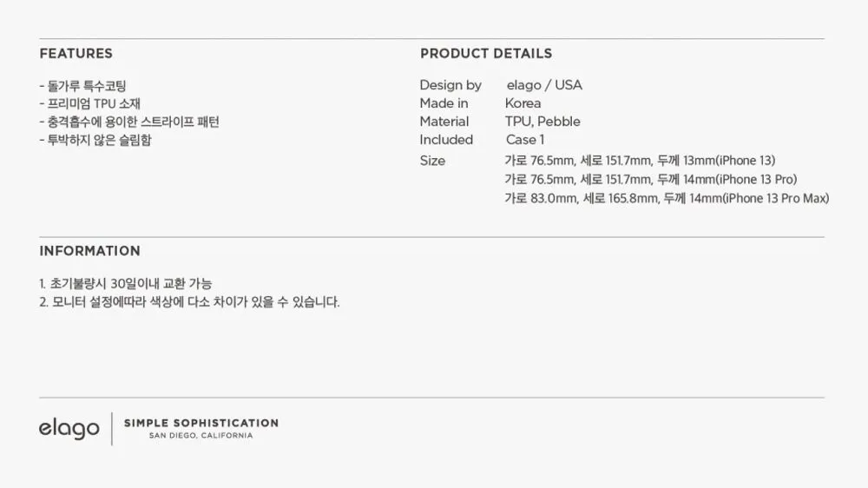This screenshot has height=488, width=868.
Task: Click the '프리미엄 TPU 소재' feature line
Action: 89,103
